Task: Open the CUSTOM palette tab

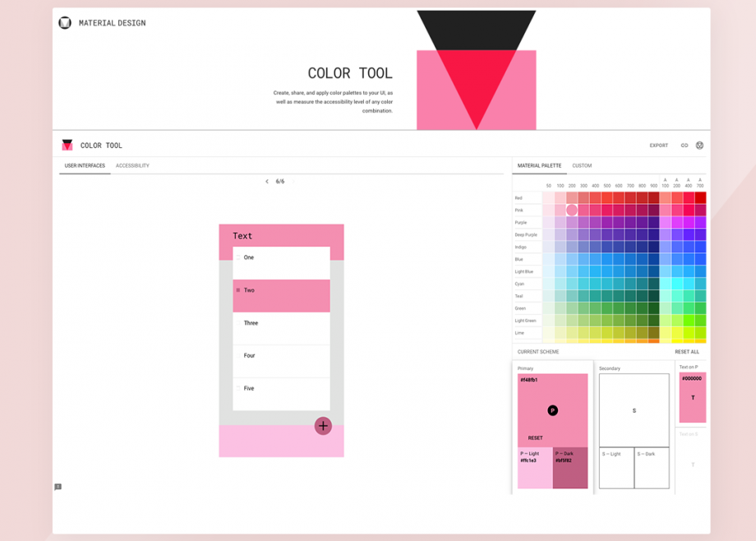Action: (582, 165)
